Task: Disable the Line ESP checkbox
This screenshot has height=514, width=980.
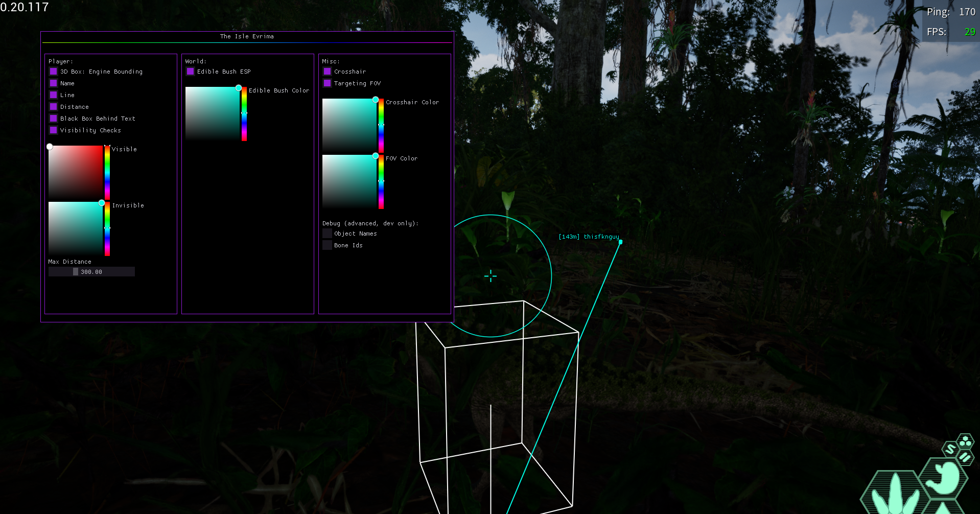Action: [53, 95]
